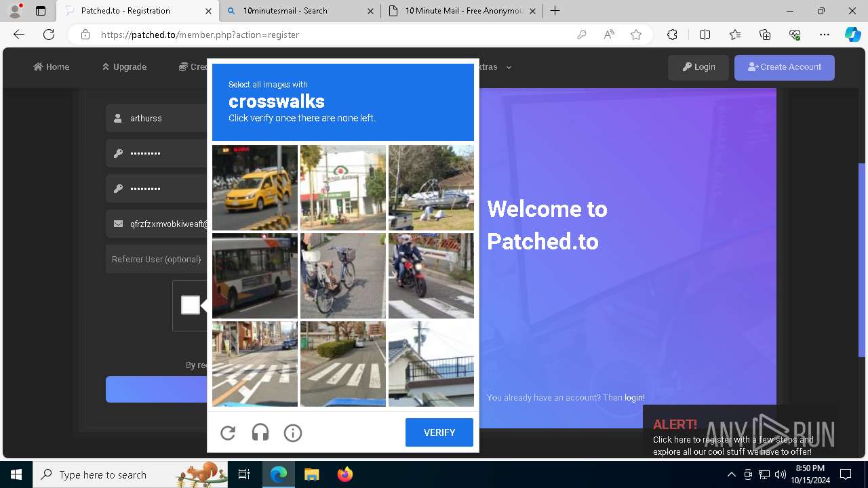Select the parked bicycle captcha image
The image size is (868, 488).
pyautogui.click(x=343, y=276)
